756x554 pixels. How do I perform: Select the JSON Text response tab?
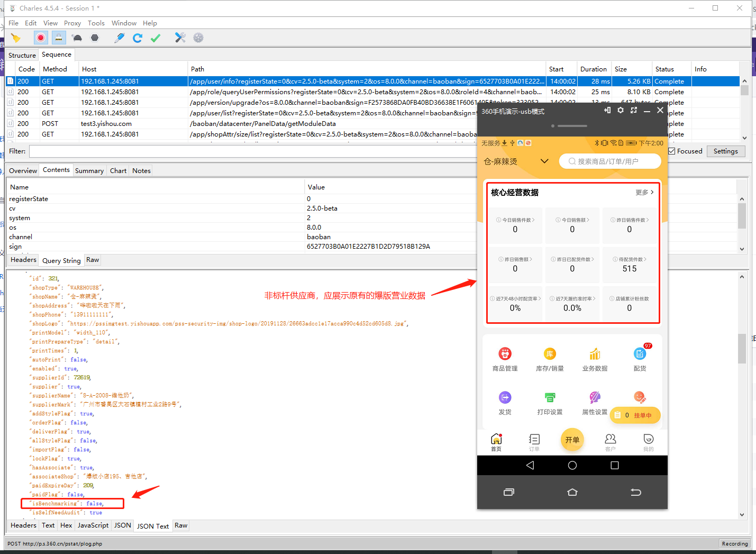pyautogui.click(x=153, y=526)
